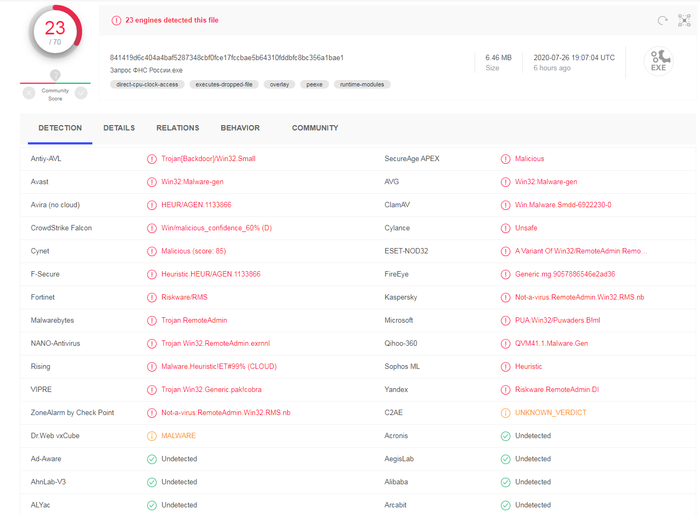Click the 'Sophos ML' engine name
This screenshot has width=700, height=516.
coord(402,366)
